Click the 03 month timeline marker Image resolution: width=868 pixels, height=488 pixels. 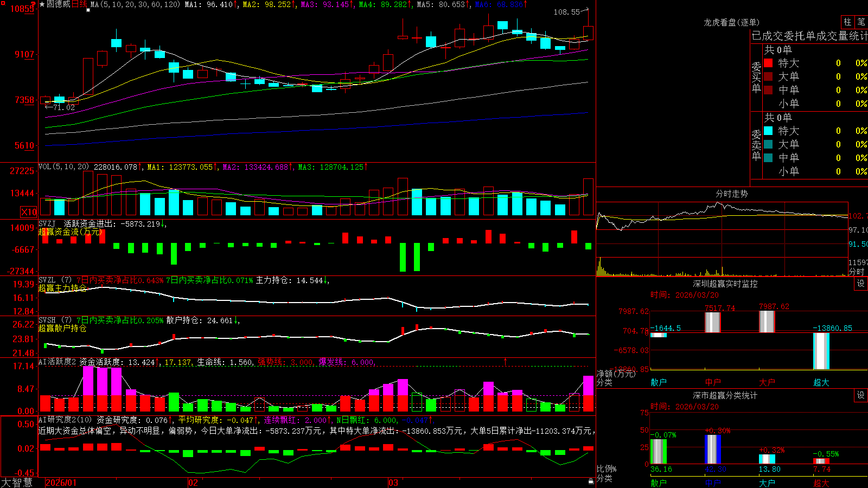[393, 483]
